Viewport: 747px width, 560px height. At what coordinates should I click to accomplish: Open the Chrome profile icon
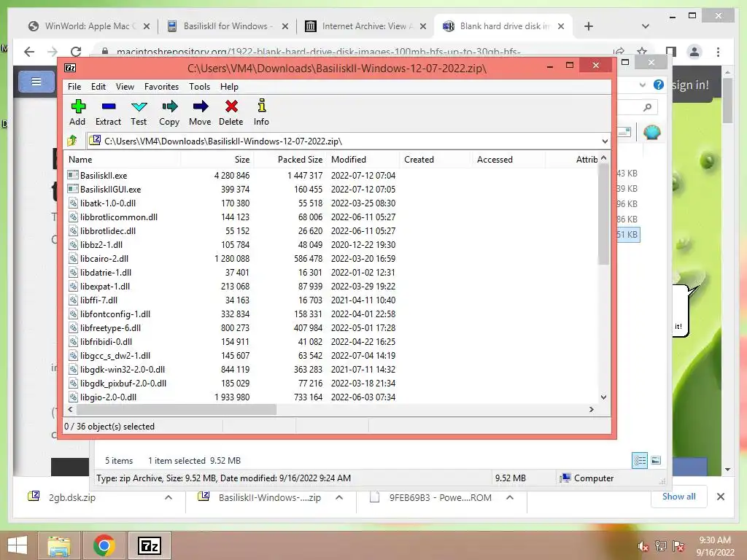pyautogui.click(x=694, y=52)
